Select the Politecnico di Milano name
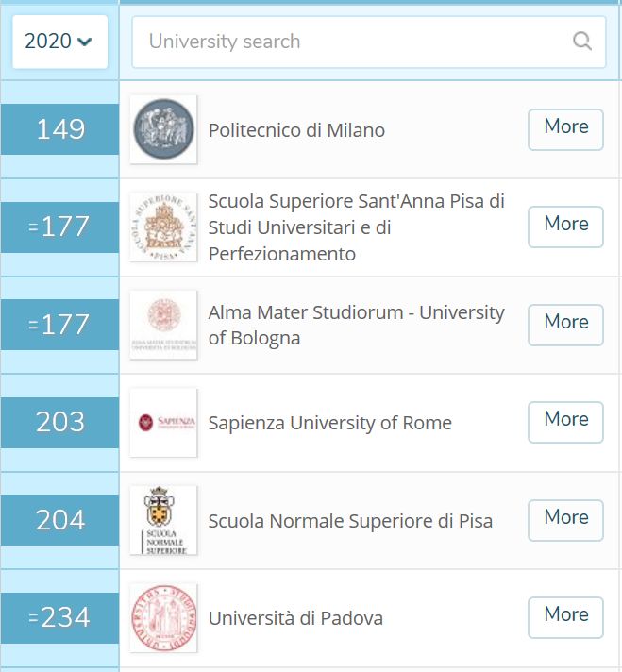Image resolution: width=622 pixels, height=672 pixels. click(x=296, y=130)
